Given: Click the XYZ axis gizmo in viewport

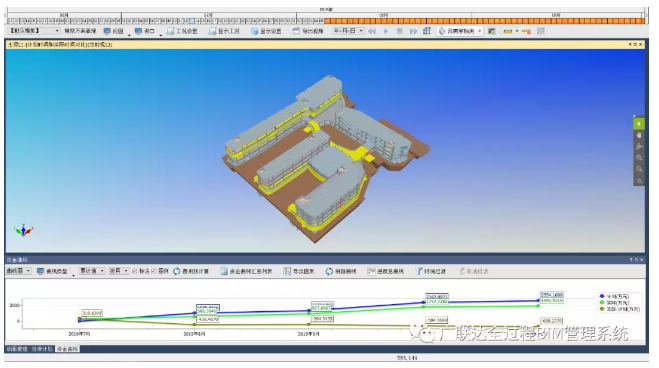Looking at the screenshot, I should coord(23,230).
